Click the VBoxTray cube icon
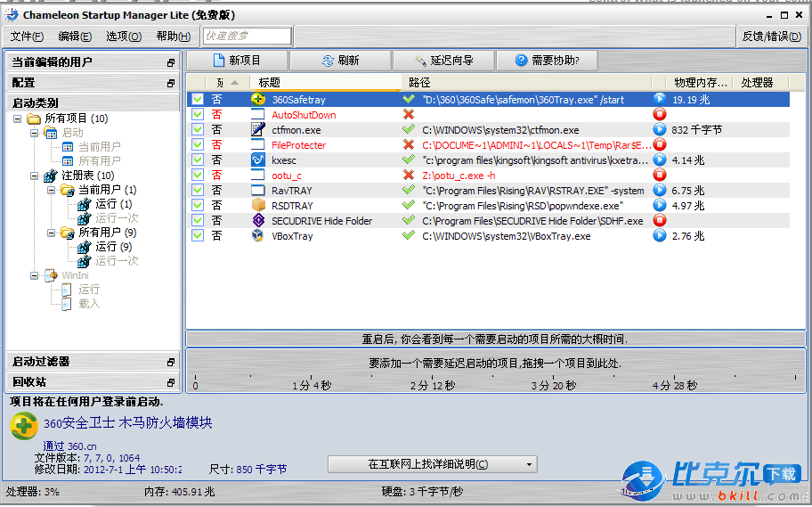The height and width of the screenshot is (507, 812). [x=258, y=235]
